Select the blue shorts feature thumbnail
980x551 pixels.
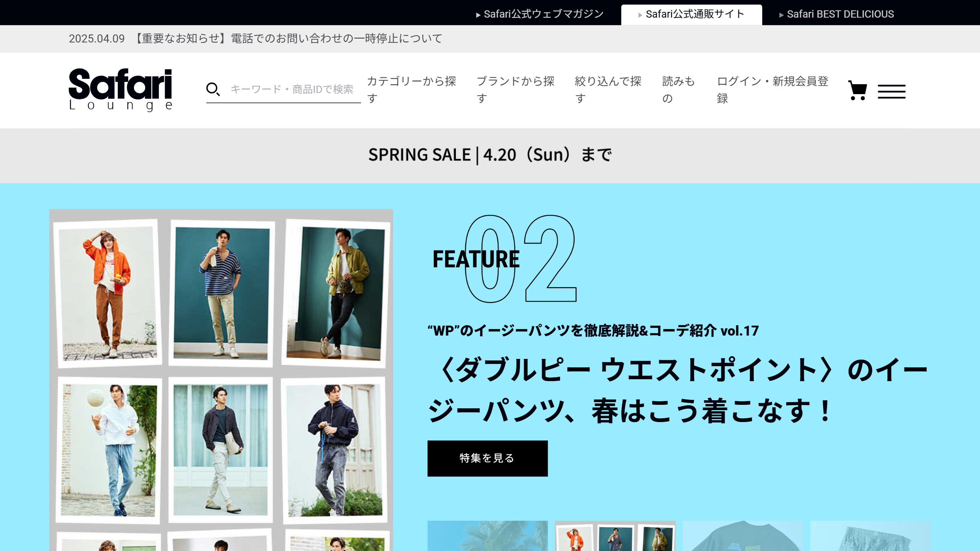pos(870,536)
